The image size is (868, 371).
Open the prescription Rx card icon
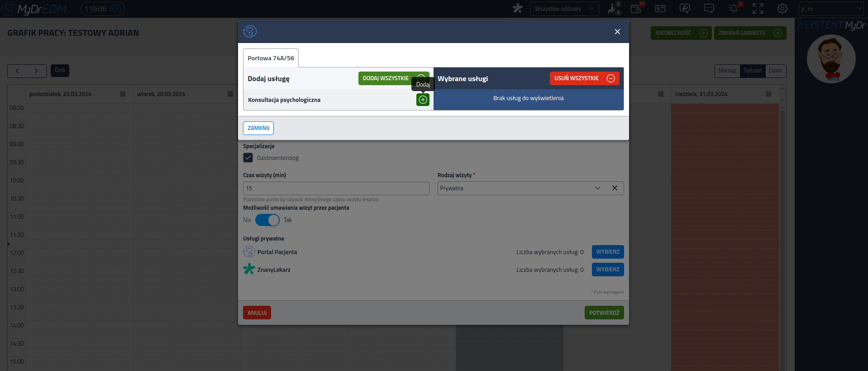[660, 9]
